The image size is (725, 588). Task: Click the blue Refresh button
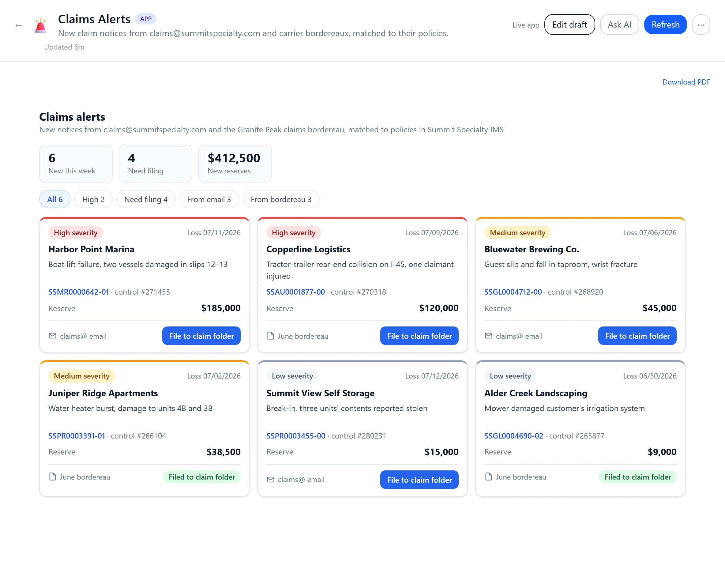(665, 25)
